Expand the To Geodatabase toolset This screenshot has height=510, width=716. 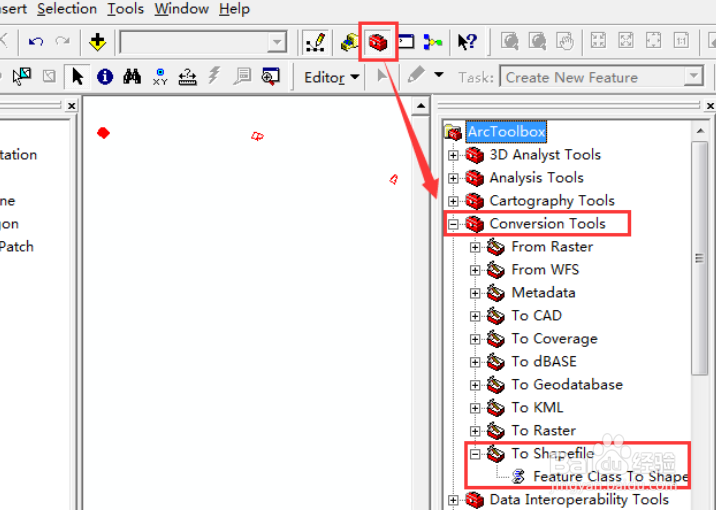click(475, 385)
